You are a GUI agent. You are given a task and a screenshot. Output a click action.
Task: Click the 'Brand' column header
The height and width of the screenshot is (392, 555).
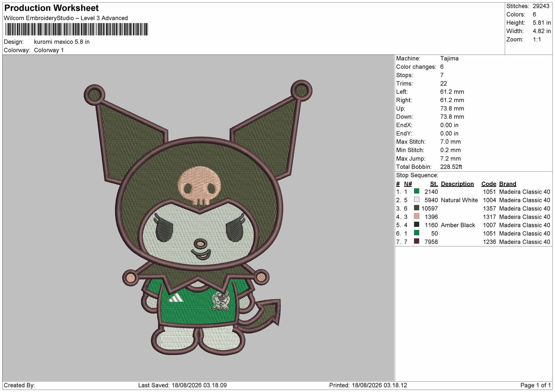click(507, 184)
